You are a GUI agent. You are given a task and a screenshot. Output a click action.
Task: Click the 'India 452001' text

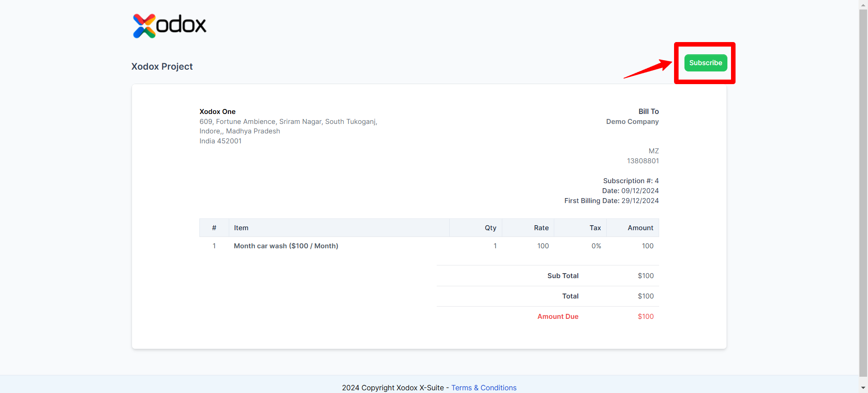point(221,141)
